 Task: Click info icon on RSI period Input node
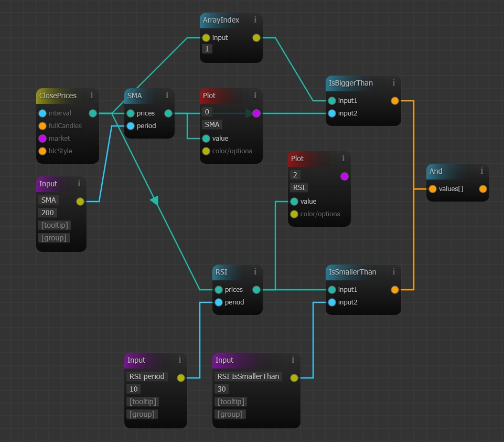(180, 360)
